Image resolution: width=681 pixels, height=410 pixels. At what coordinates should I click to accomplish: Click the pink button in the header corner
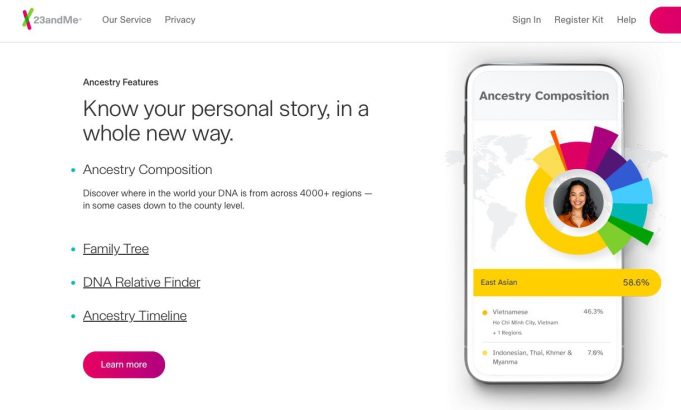coord(665,20)
